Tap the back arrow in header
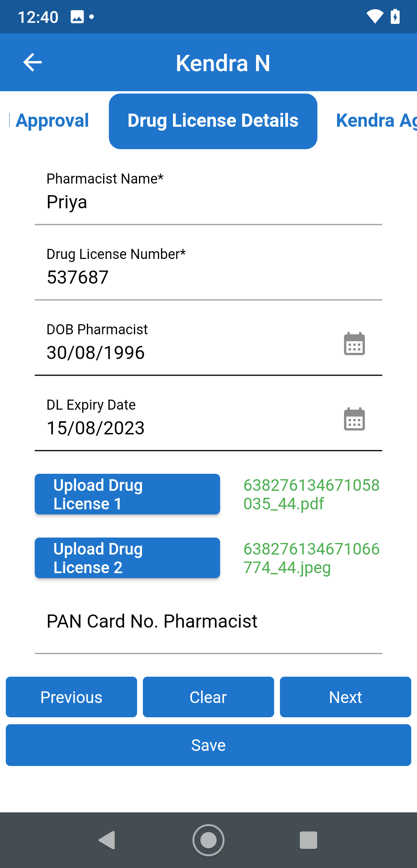 [32, 63]
